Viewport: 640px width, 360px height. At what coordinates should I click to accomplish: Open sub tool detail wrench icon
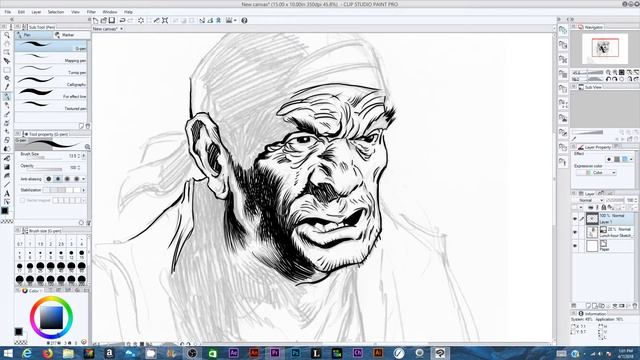88,223
